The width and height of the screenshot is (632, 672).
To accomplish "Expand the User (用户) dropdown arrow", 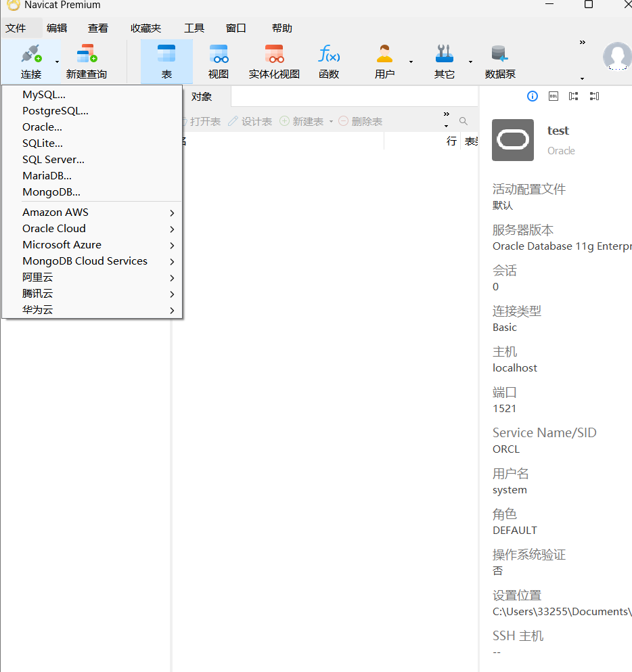I will click(411, 62).
